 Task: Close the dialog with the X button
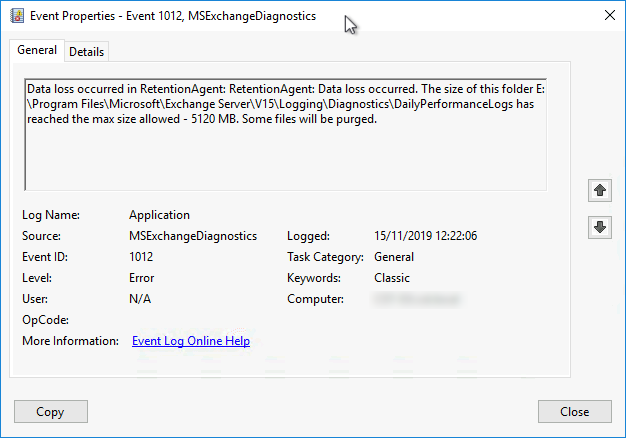click(610, 15)
